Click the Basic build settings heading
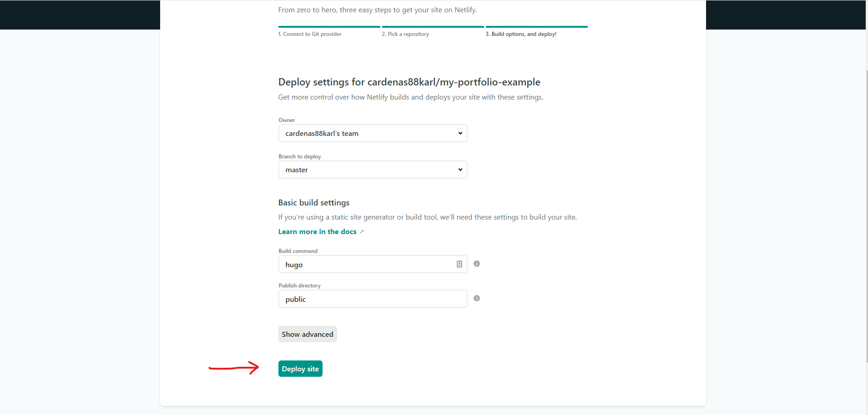868x415 pixels. pyautogui.click(x=314, y=203)
